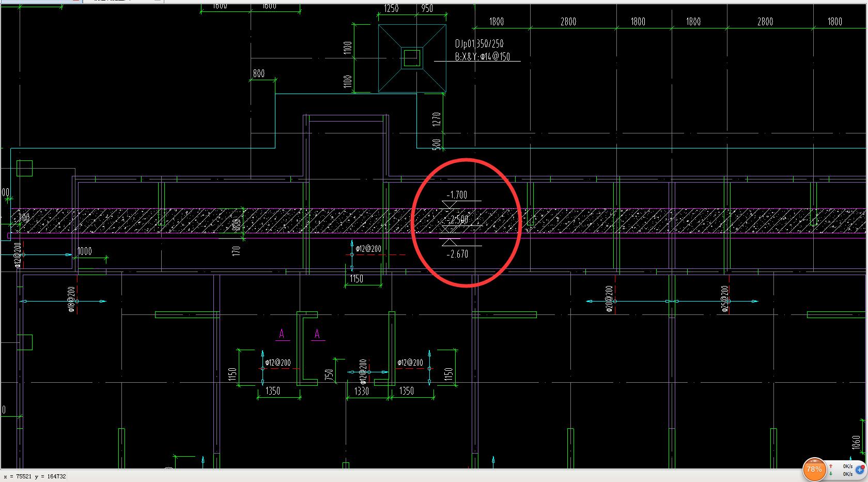Select the -1.700 elevation label
868x482 pixels.
[457, 195]
